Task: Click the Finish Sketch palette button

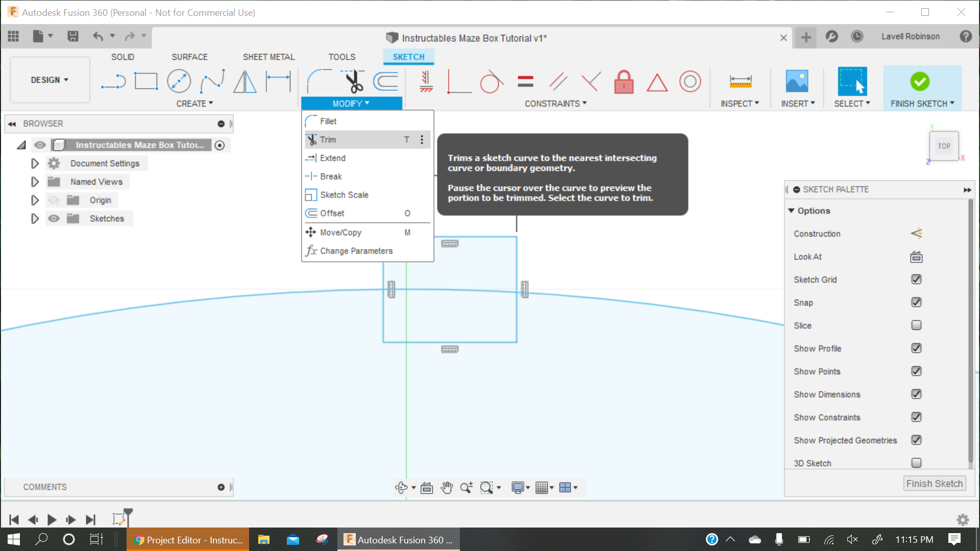Action: (x=935, y=484)
